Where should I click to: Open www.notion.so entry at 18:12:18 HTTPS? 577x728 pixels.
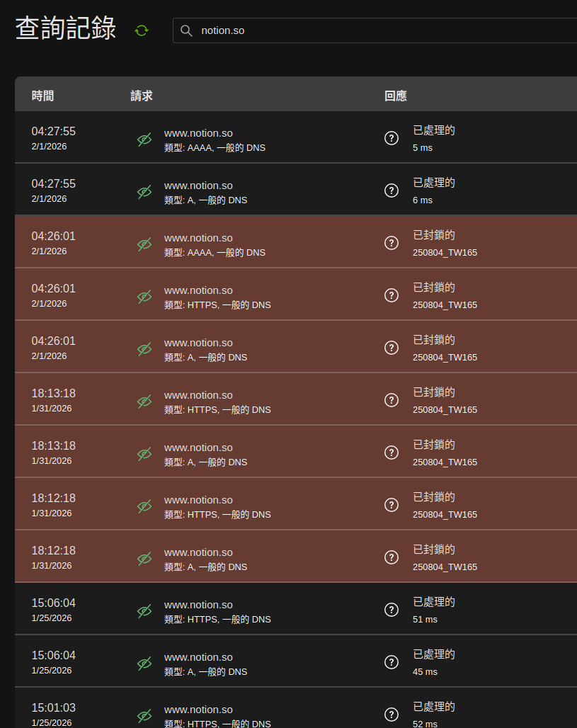[x=198, y=500]
